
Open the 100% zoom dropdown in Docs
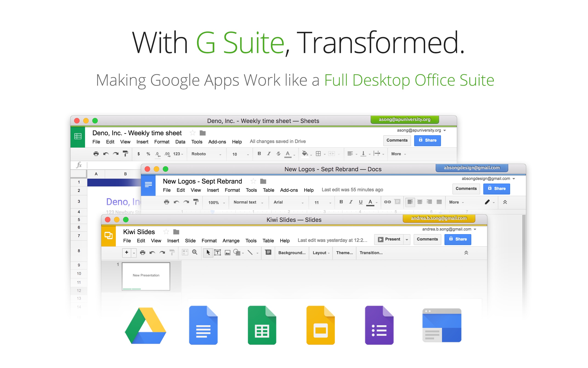[217, 202]
